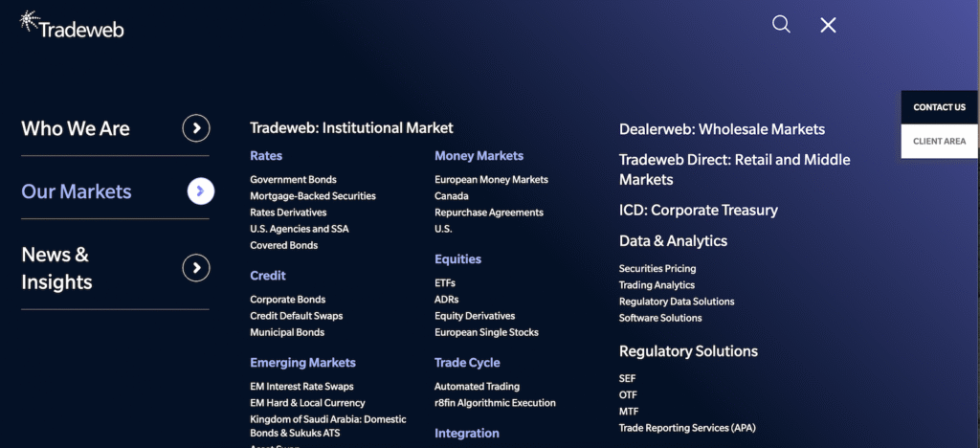980x448 pixels.
Task: Open MTF link
Action: 629,412
